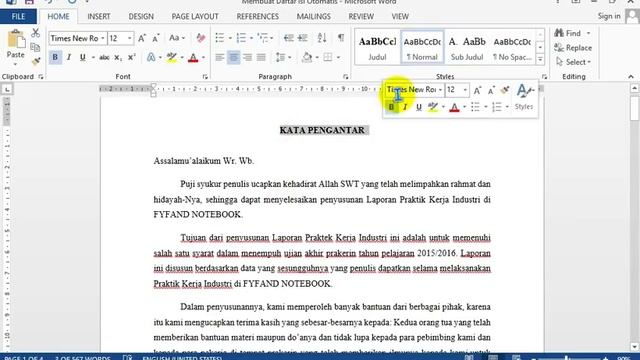This screenshot has width=640, height=360.
Task: Sort the selected text
Action: [x=322, y=38]
